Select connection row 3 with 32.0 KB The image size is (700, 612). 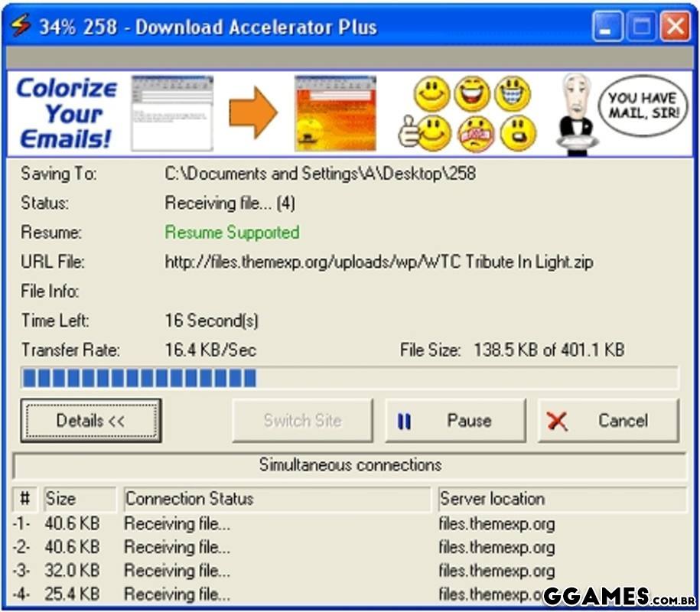tap(72, 571)
